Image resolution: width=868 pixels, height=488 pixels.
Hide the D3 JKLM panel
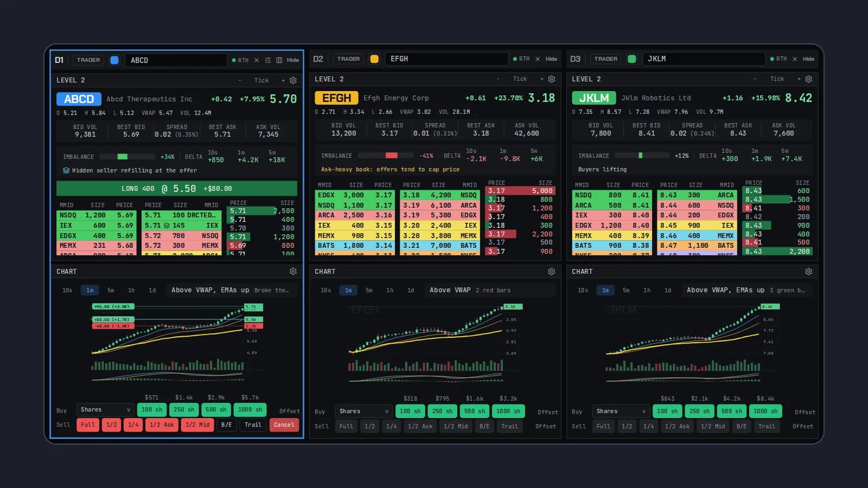(x=808, y=59)
